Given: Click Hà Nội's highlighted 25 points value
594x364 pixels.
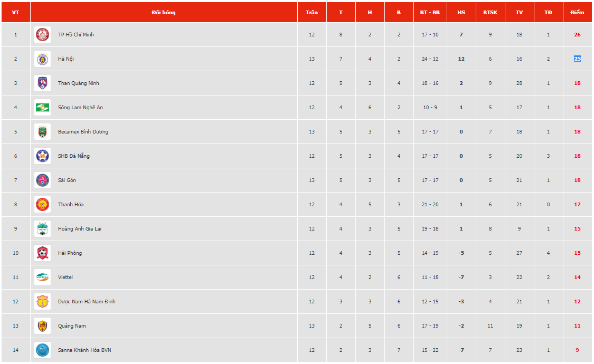Looking at the screenshot, I should tap(577, 59).
